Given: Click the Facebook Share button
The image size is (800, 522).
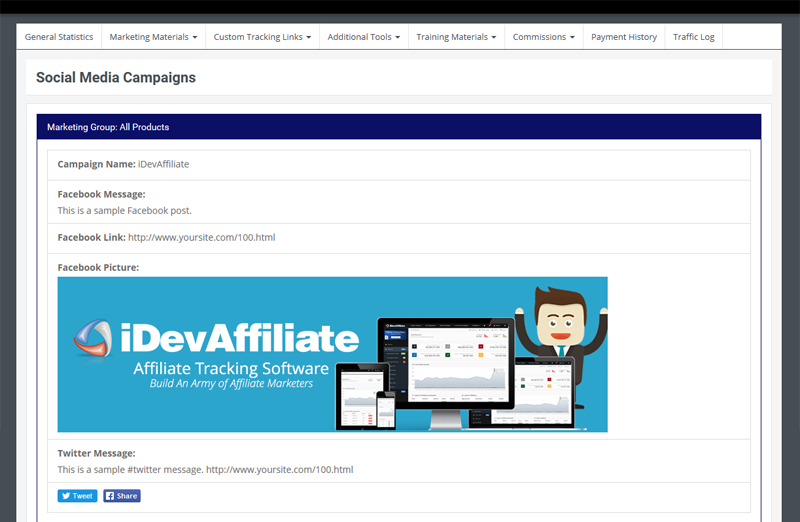Looking at the screenshot, I should (x=122, y=496).
